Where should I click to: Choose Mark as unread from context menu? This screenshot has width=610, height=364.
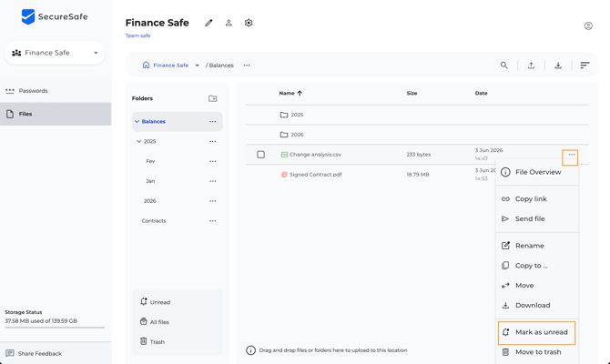pos(536,332)
